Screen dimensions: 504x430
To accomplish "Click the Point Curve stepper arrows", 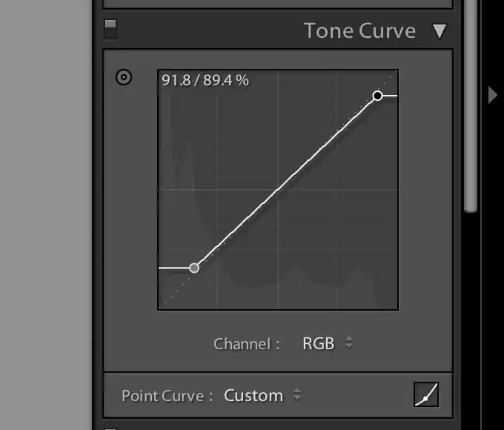I will (297, 394).
